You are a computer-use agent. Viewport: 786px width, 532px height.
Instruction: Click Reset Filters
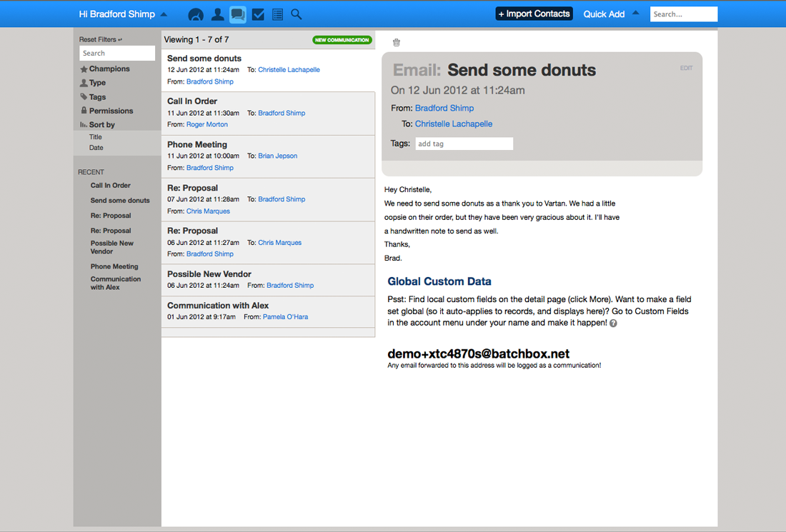[100, 39]
